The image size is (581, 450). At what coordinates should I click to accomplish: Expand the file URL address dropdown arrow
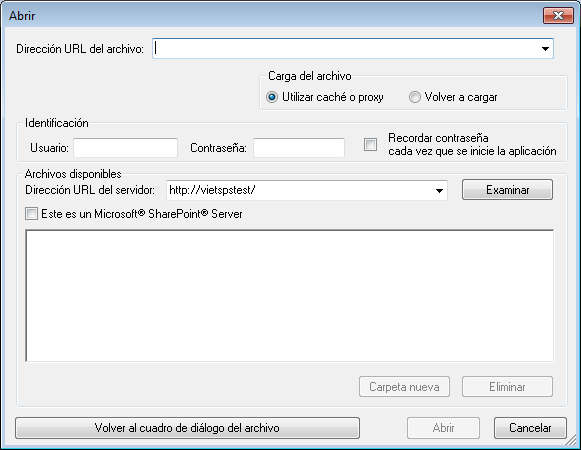545,49
